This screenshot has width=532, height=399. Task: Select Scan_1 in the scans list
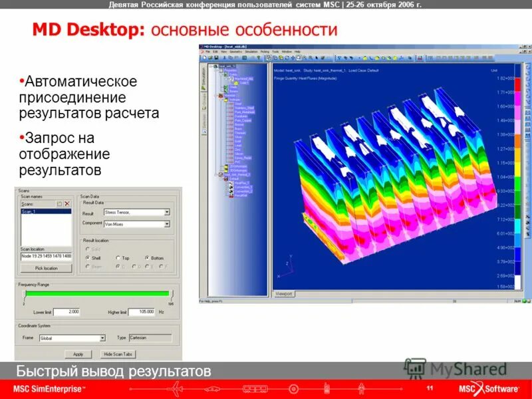(x=46, y=211)
